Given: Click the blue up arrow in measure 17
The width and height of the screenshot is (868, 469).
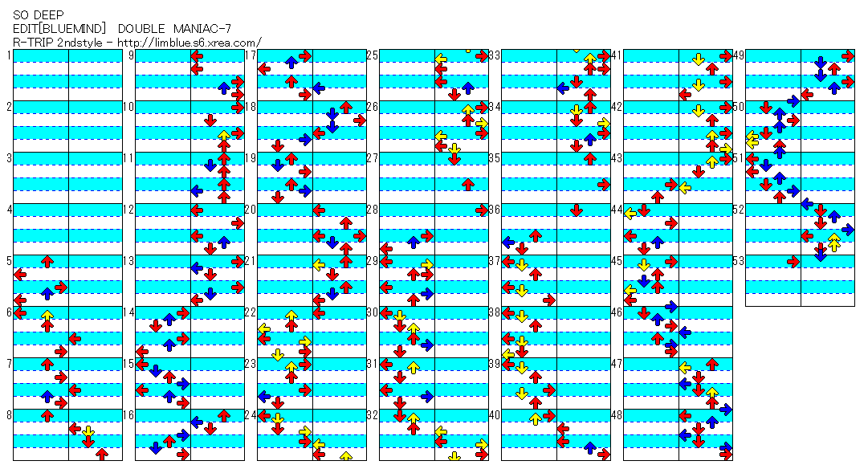Looking at the screenshot, I should coord(291,63).
